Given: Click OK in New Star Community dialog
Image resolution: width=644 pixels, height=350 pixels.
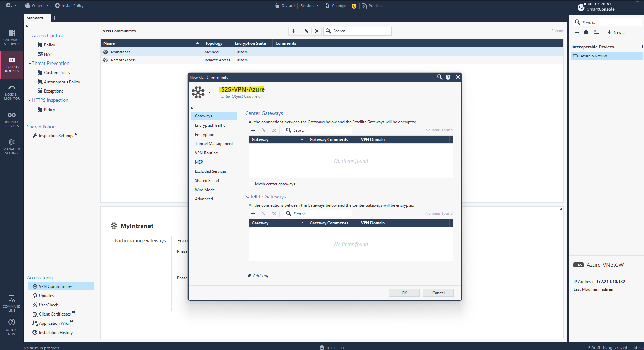Looking at the screenshot, I should [404, 293].
